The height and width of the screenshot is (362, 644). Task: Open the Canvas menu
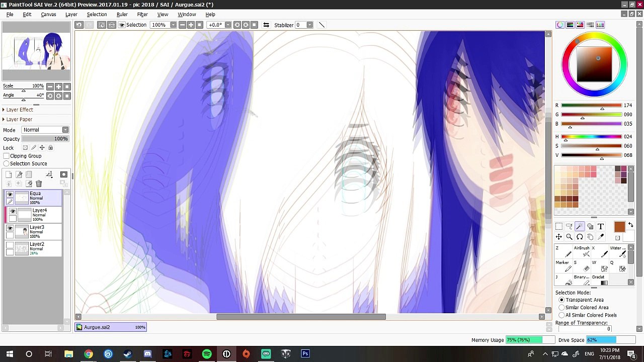click(x=48, y=15)
